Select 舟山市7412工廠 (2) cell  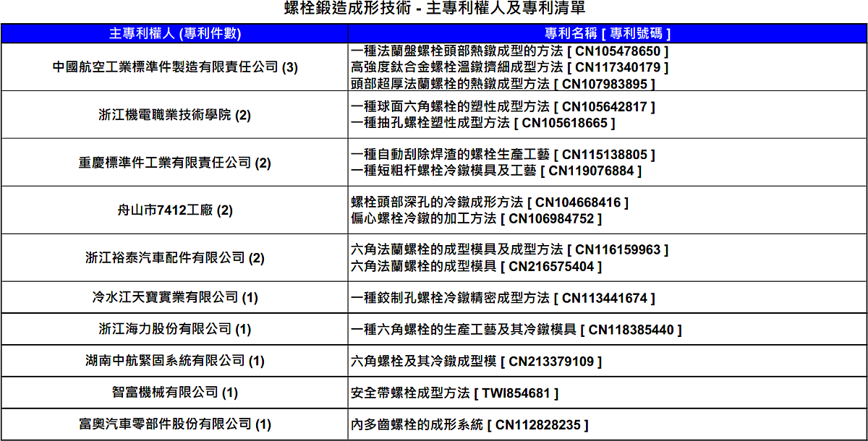pyautogui.click(x=174, y=210)
